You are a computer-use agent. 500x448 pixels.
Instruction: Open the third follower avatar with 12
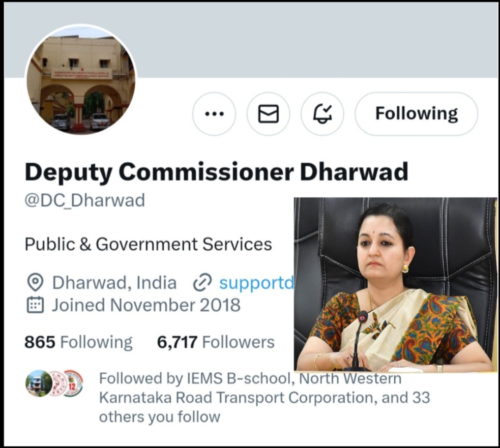coord(73,383)
